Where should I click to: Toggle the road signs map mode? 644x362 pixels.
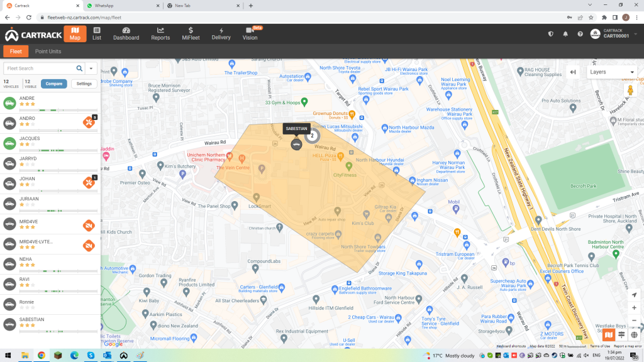coord(621,335)
